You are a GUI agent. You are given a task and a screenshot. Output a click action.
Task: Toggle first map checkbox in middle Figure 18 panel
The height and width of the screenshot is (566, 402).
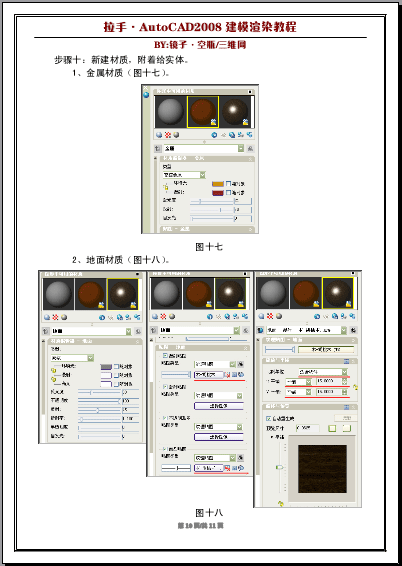(x=165, y=356)
